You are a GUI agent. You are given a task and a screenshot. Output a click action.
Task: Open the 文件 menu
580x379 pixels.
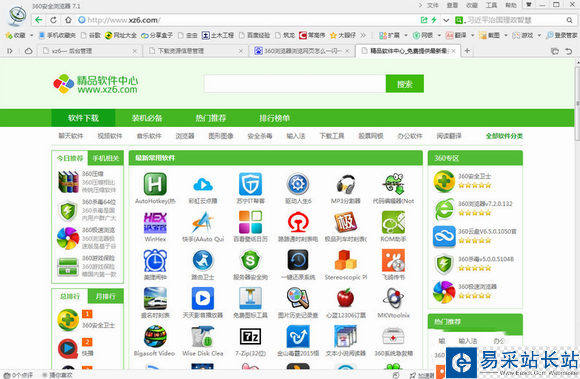tap(433, 5)
